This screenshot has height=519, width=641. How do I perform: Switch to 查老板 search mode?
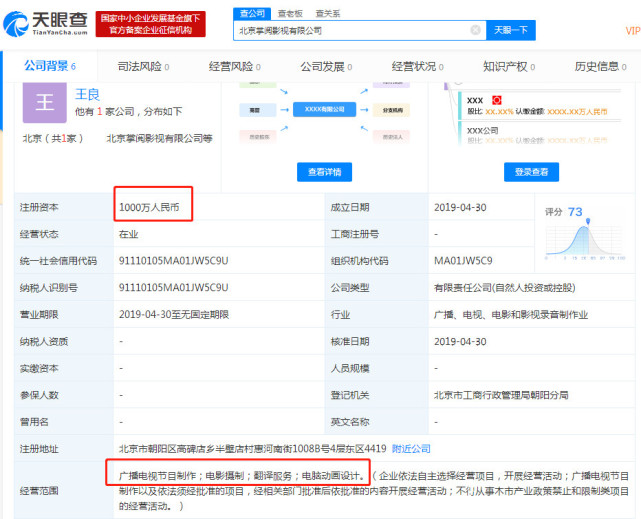coord(290,13)
